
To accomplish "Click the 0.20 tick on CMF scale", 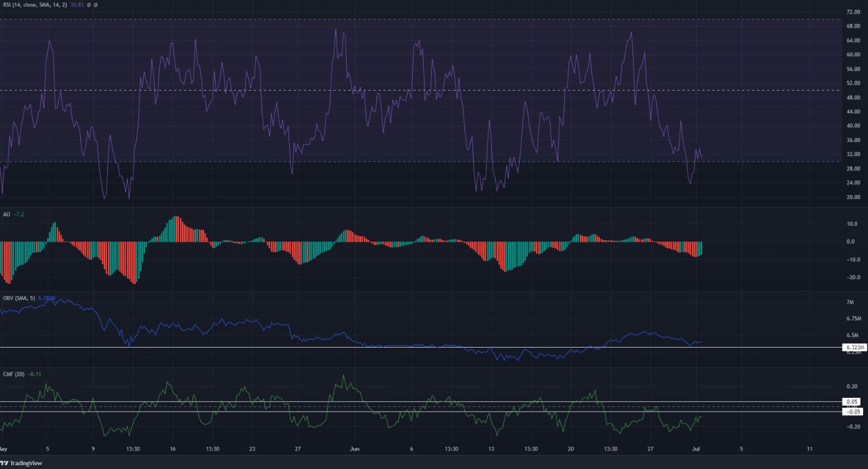I will pos(852,387).
